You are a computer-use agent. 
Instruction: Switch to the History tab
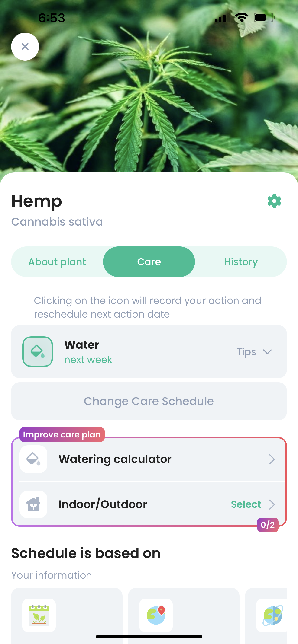(x=241, y=262)
